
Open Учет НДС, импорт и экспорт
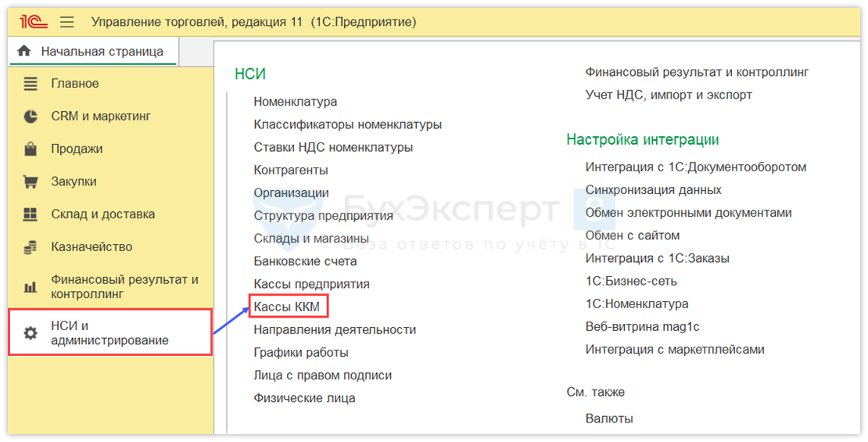click(x=669, y=95)
